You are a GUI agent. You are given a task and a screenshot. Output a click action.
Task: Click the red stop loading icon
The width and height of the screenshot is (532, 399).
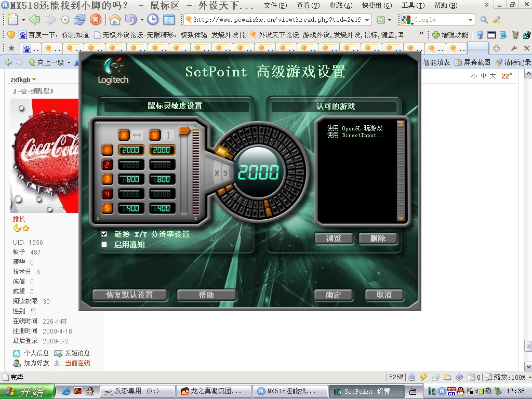(x=96, y=20)
